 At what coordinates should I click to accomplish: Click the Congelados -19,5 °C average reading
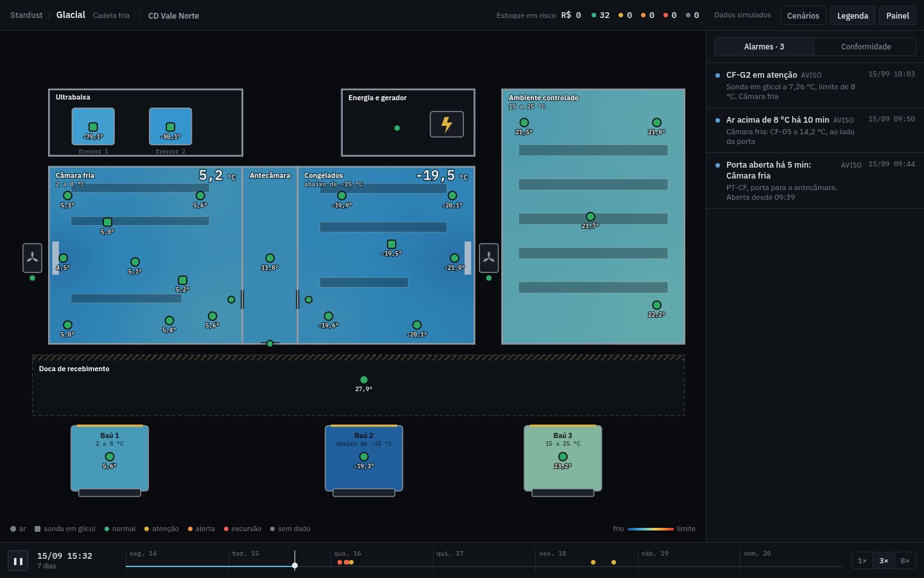pos(441,175)
